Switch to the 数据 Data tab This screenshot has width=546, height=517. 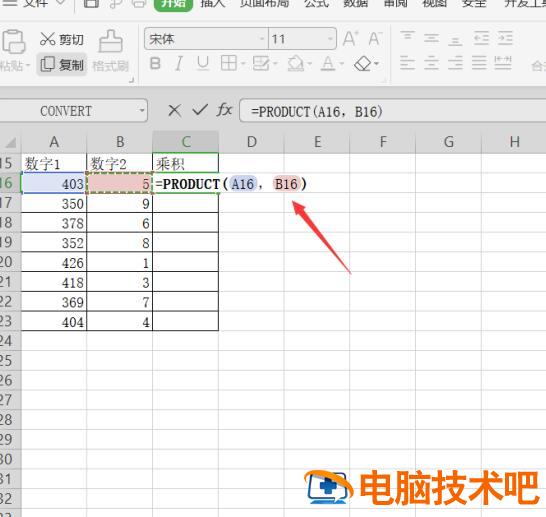(x=356, y=3)
